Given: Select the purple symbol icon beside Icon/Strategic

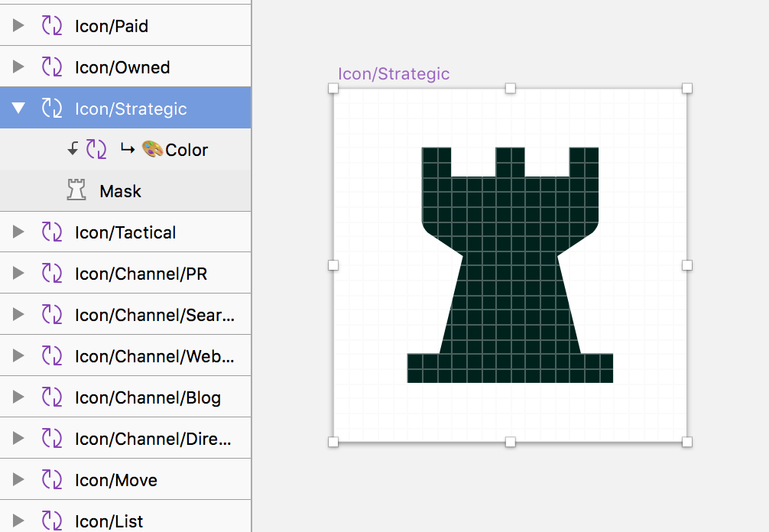Looking at the screenshot, I should [52, 108].
